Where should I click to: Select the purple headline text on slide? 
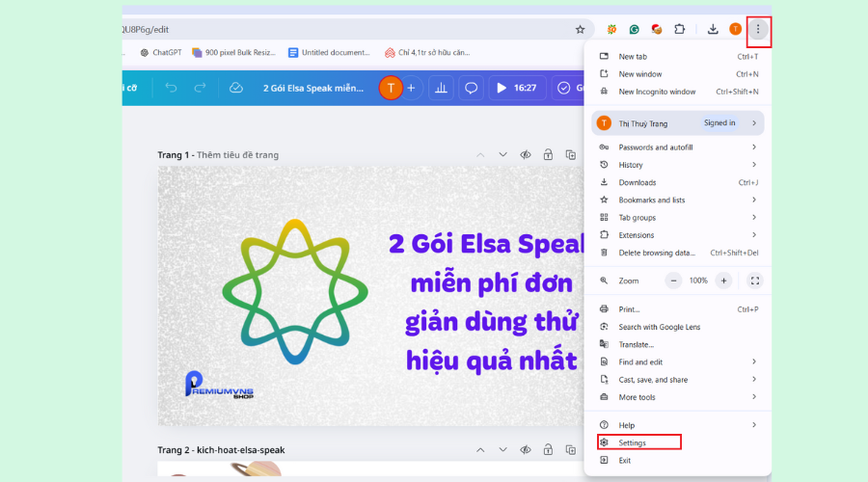[487, 302]
